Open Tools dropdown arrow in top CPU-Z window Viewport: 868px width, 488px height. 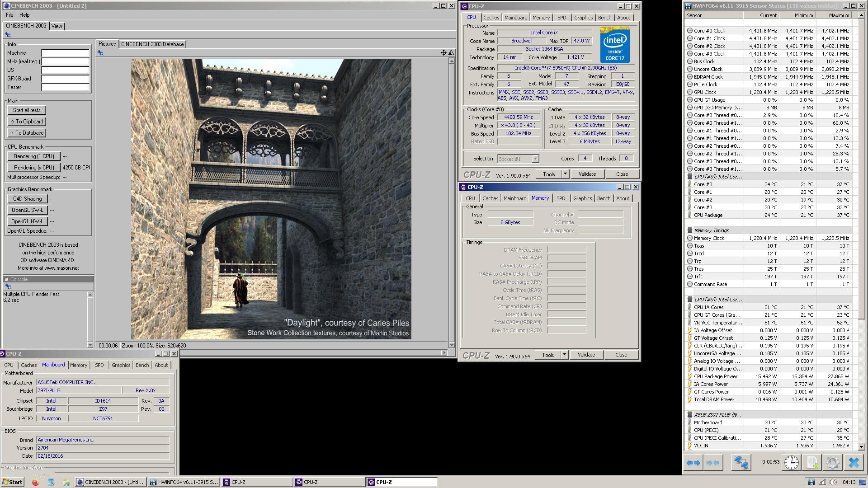(565, 174)
